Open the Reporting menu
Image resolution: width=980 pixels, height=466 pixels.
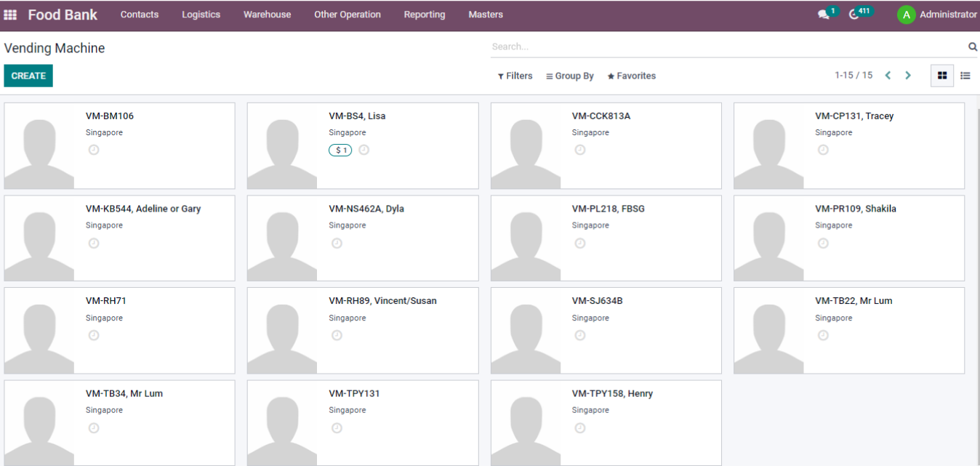(425, 15)
